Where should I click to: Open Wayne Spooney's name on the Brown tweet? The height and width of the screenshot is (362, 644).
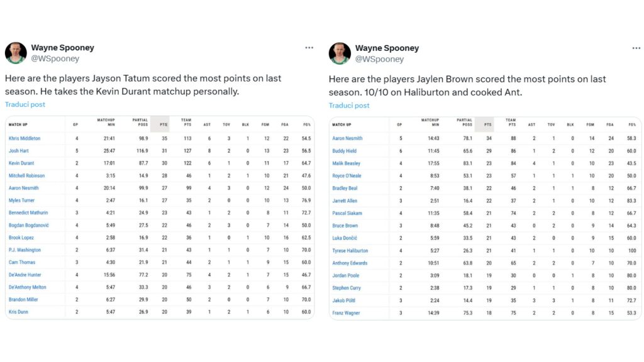387,48
